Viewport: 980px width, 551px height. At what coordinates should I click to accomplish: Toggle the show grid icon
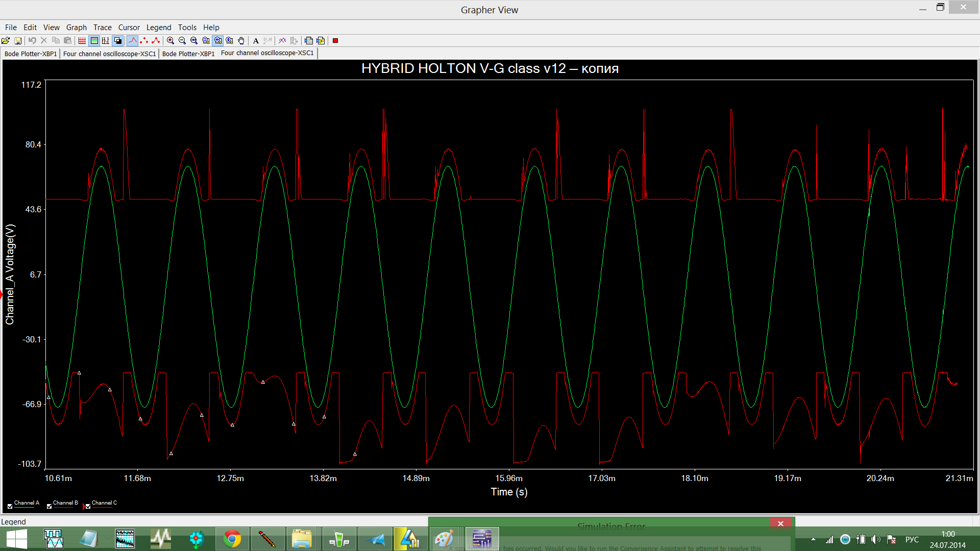coord(82,41)
